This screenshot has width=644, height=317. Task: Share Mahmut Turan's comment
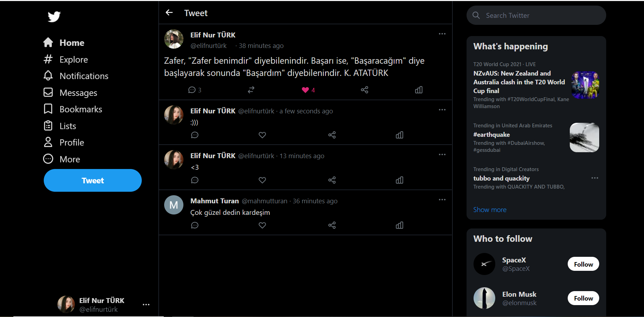coord(332,225)
